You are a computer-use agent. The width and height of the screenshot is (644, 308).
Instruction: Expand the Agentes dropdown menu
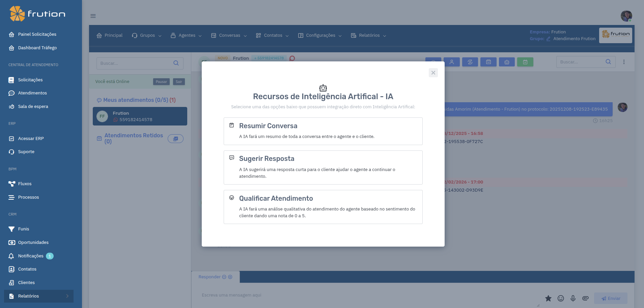point(186,35)
